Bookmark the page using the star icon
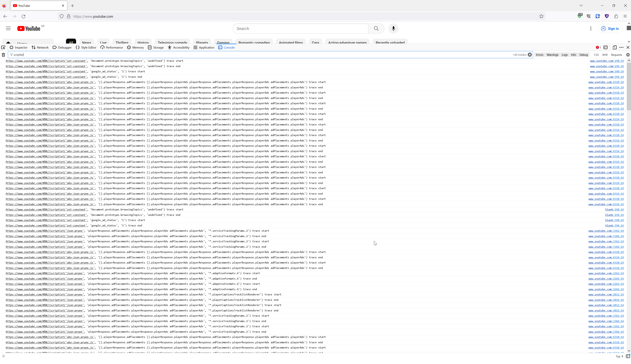 (541, 16)
